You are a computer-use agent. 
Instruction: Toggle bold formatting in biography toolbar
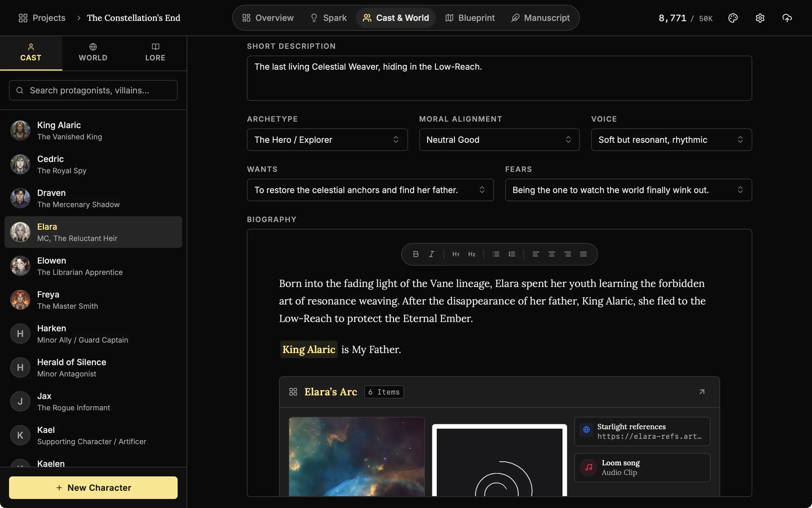point(415,254)
